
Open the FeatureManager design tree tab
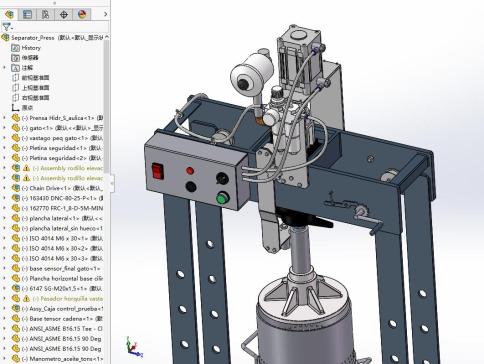(x=9, y=14)
